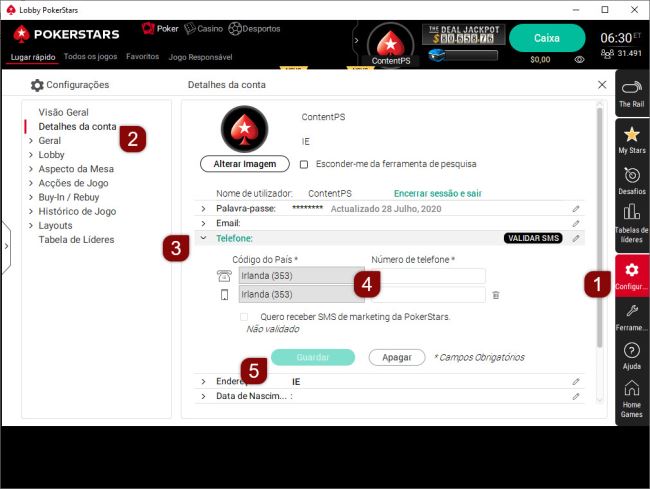This screenshot has height=489, width=650.
Task: Switch to the Todos os jogos tab
Action: point(91,57)
